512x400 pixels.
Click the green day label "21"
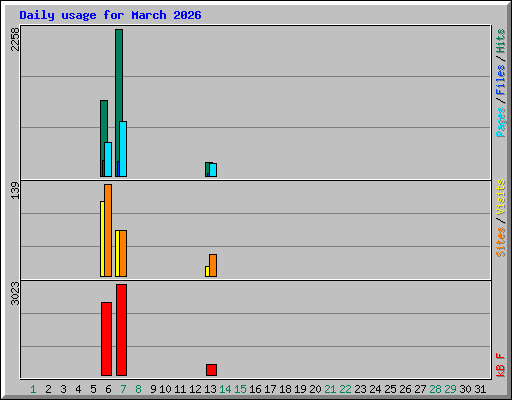(x=330, y=389)
